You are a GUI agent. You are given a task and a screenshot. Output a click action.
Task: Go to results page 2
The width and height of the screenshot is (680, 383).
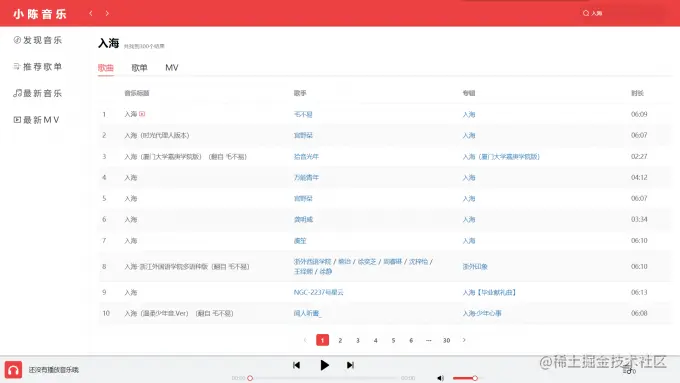coord(340,340)
